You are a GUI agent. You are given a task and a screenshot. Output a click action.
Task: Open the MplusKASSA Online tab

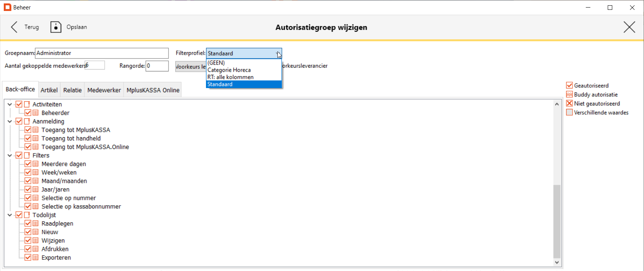pos(153,90)
